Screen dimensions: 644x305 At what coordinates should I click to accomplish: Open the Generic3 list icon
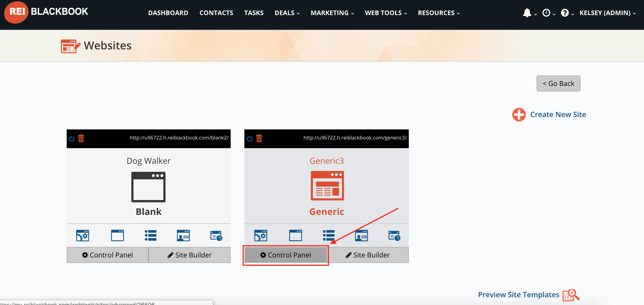click(328, 235)
